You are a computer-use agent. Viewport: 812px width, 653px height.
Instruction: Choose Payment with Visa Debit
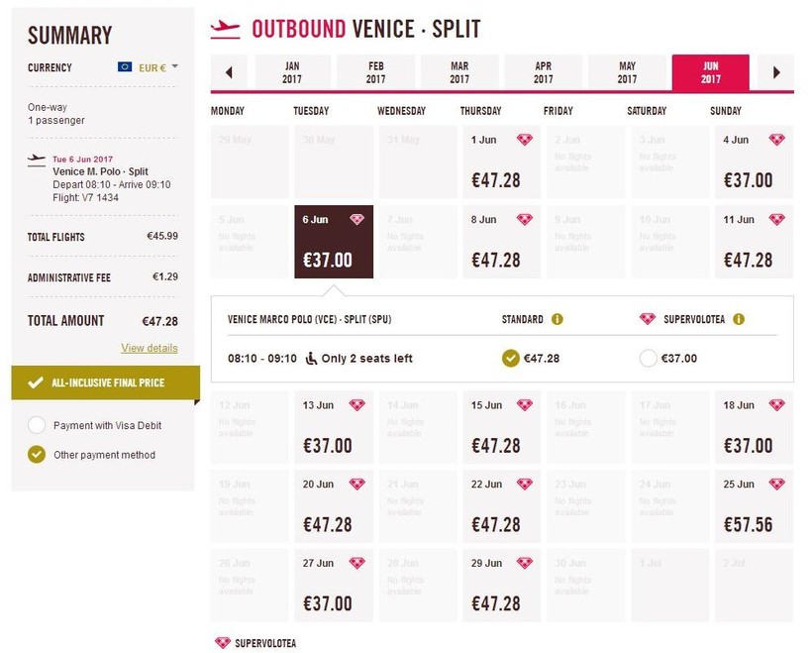point(37,425)
